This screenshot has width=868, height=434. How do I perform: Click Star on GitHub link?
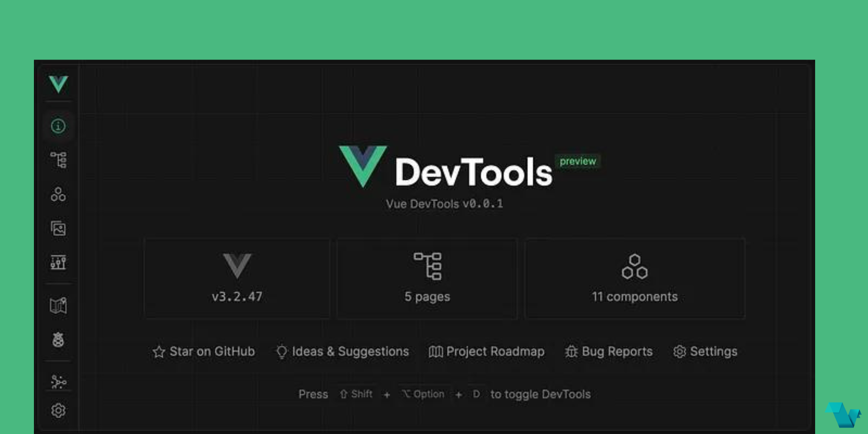pyautogui.click(x=204, y=351)
